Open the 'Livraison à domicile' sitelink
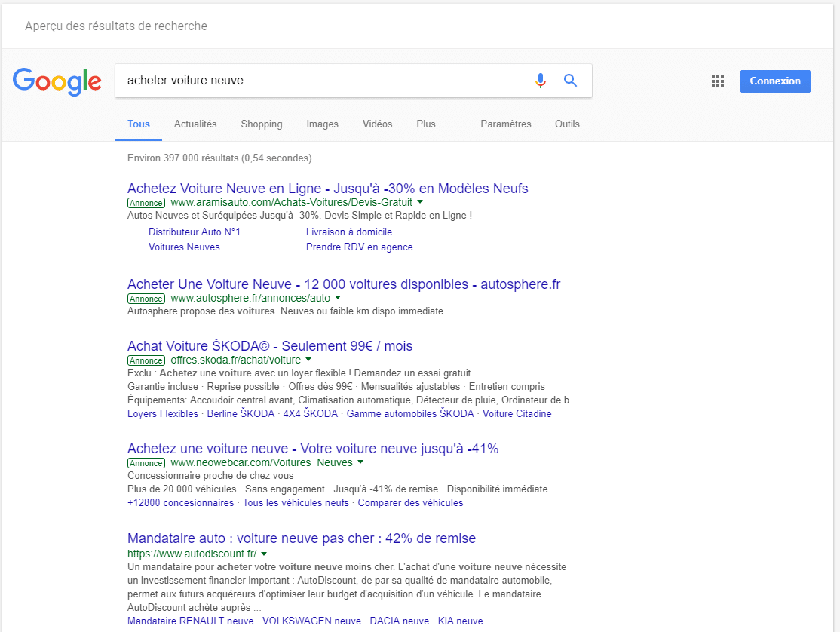840x632 pixels. (349, 232)
